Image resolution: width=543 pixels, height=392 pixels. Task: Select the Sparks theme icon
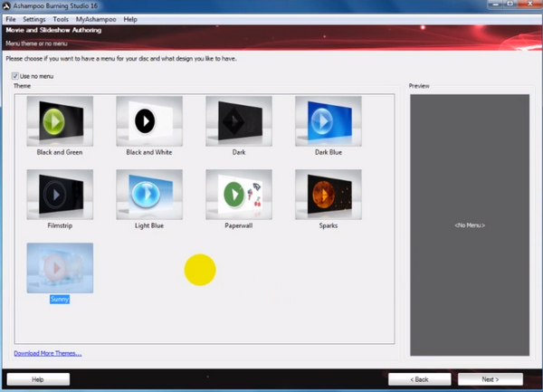[328, 193]
